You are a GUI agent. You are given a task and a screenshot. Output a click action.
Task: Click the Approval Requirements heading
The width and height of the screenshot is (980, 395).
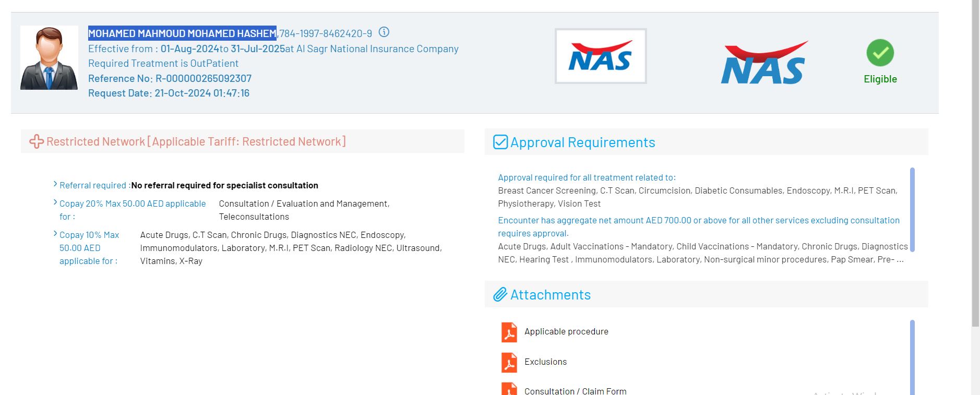coord(582,142)
